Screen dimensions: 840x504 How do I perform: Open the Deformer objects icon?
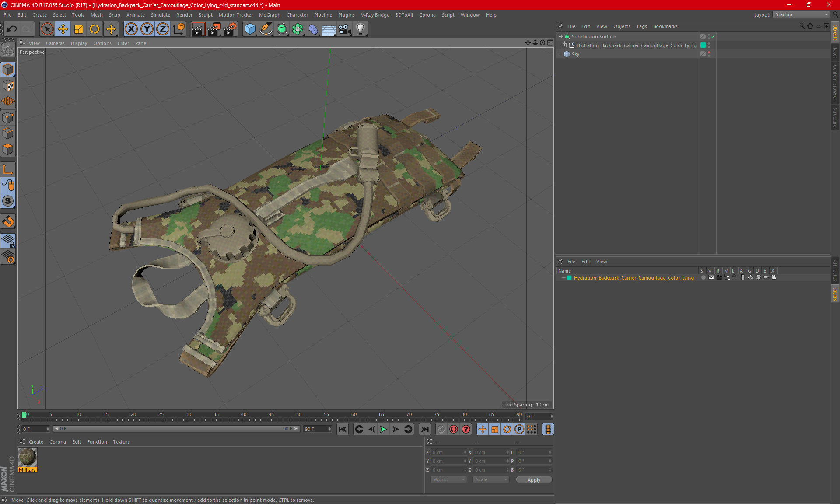(x=313, y=29)
